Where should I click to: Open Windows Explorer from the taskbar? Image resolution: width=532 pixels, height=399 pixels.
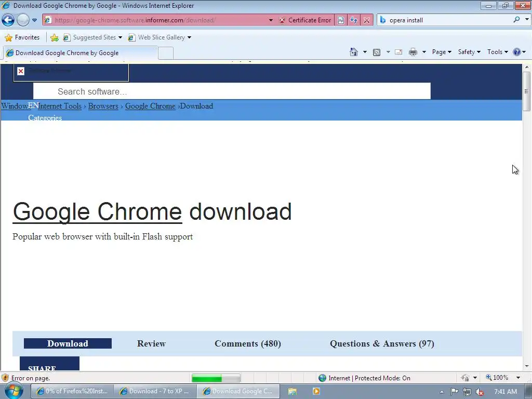click(292, 392)
